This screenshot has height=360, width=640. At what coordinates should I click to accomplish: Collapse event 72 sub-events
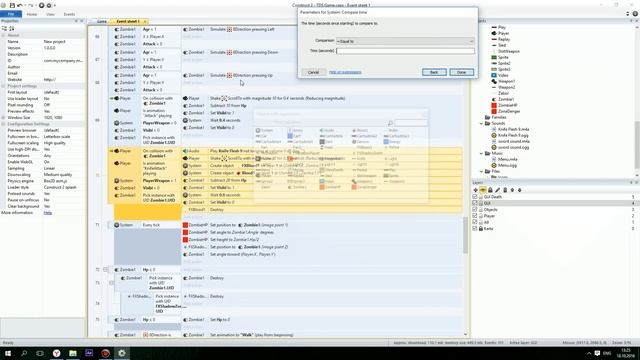pos(105,270)
